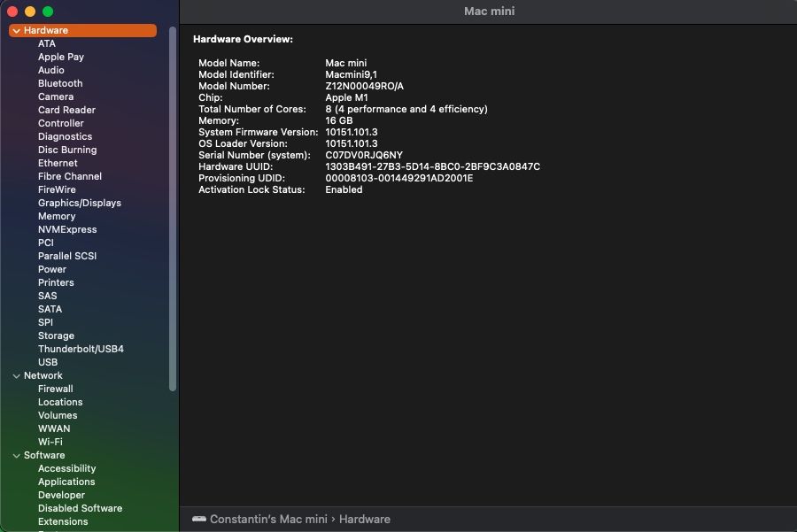Open Accessibility under Software
Viewport: 797px width, 532px height.
[x=66, y=468]
